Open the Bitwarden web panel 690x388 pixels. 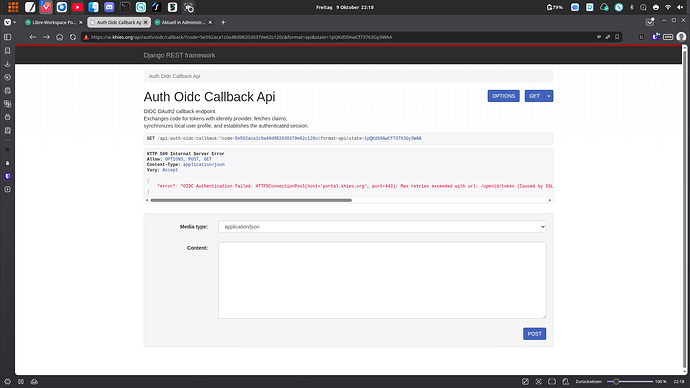(7, 176)
